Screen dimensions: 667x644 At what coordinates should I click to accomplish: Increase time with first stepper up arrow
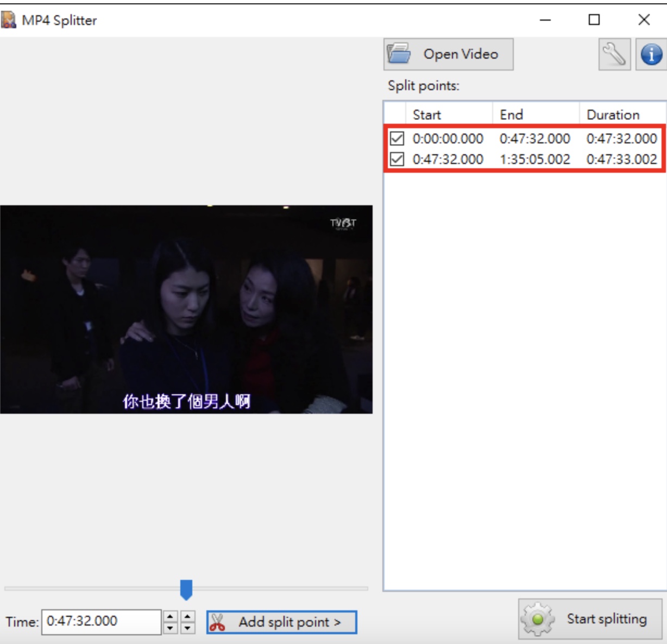[171, 616]
